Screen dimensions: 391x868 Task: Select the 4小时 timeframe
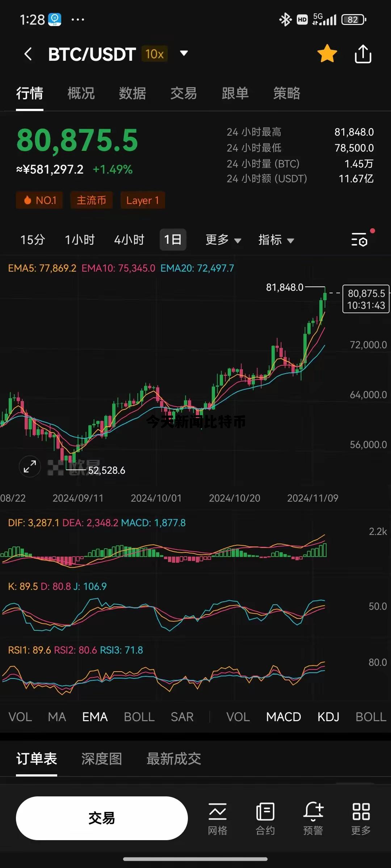point(129,240)
